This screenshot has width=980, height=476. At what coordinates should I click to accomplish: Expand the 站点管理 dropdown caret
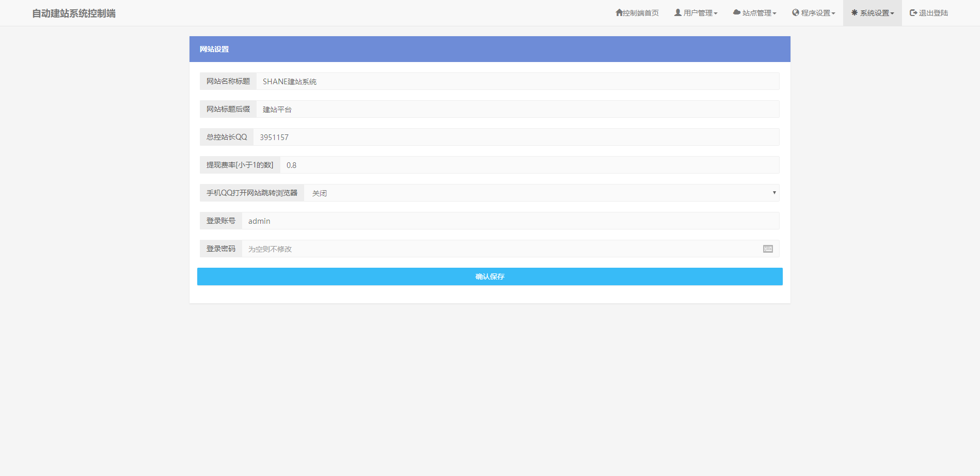pos(774,13)
